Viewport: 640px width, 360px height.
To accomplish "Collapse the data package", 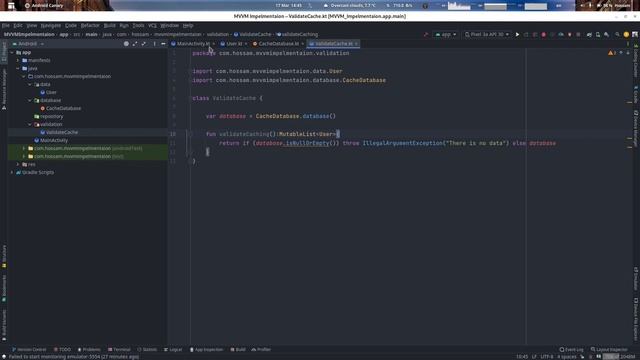I will 30,84.
